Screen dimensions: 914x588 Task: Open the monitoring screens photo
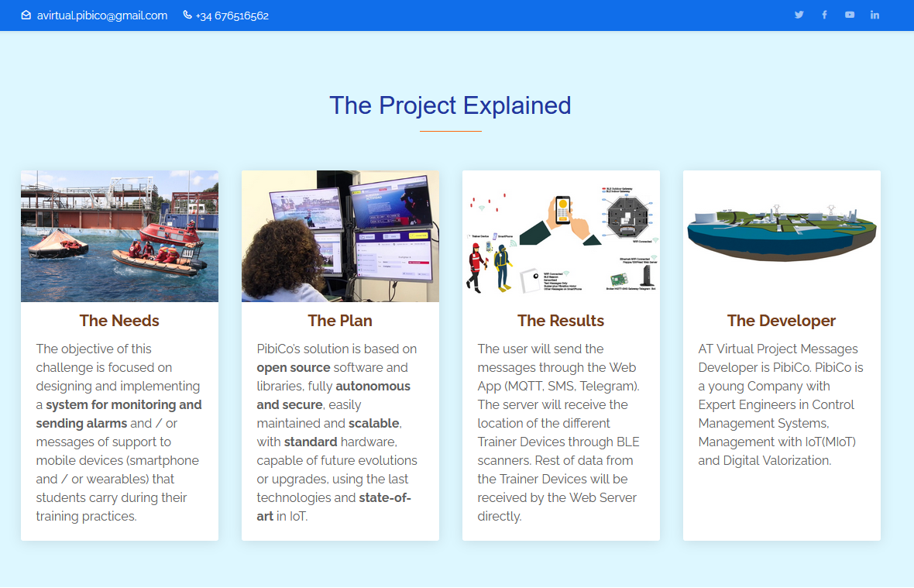pos(340,236)
